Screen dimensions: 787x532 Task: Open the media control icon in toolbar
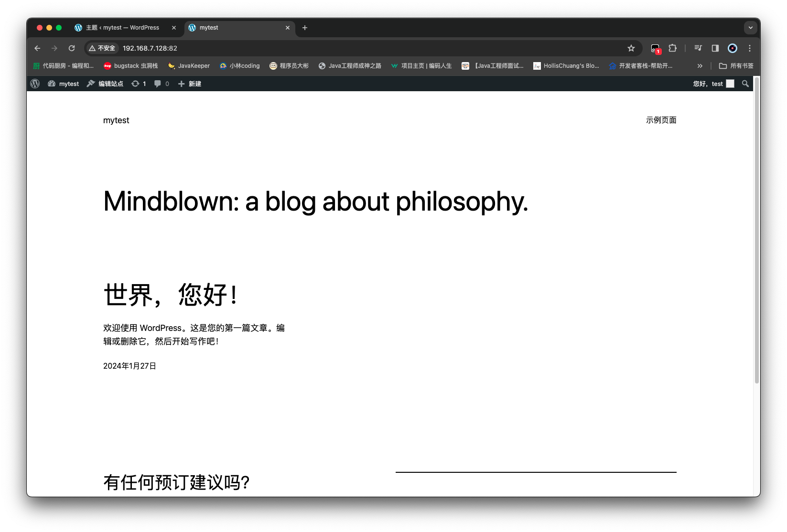pos(698,48)
